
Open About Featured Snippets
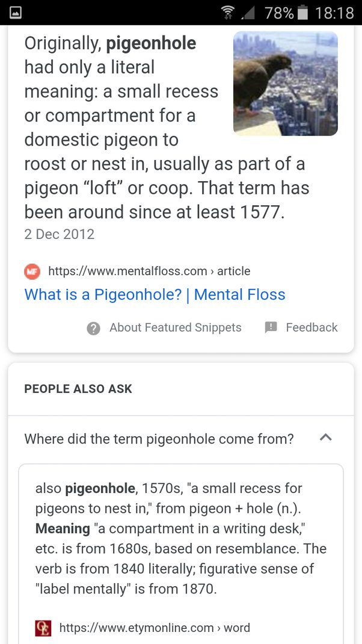(x=174, y=327)
